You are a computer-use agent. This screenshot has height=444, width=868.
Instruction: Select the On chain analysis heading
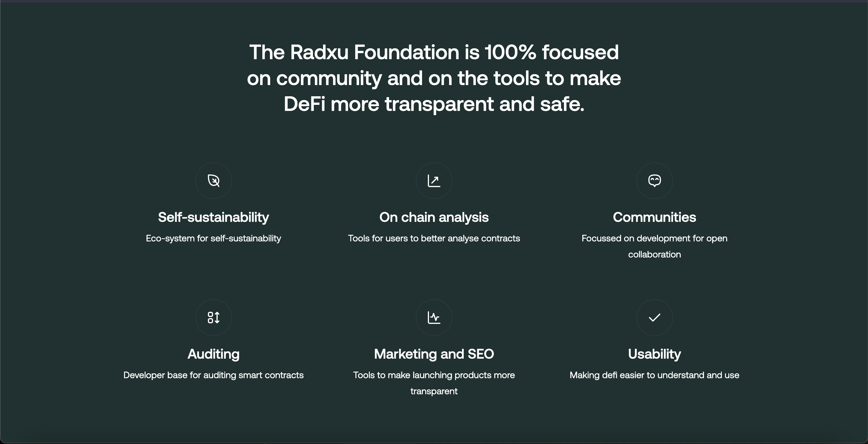tap(434, 218)
